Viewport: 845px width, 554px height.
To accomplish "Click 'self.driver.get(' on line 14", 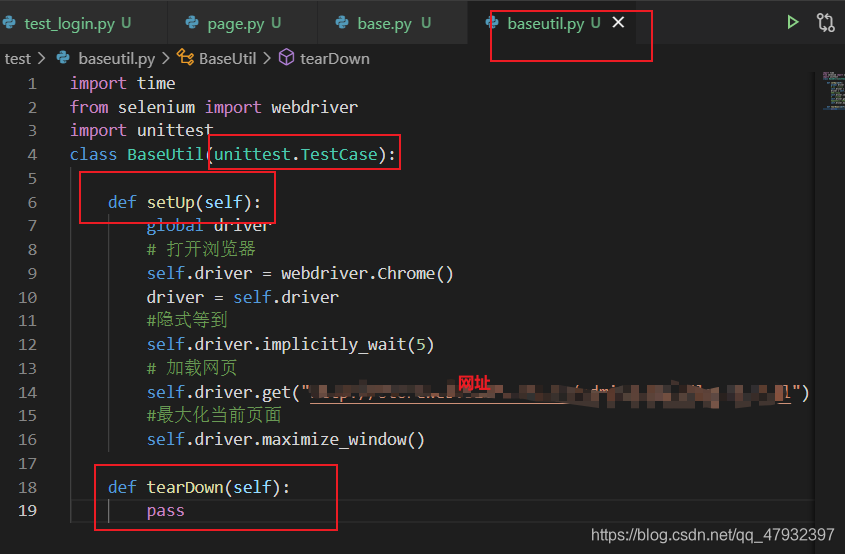I will pyautogui.click(x=223, y=392).
